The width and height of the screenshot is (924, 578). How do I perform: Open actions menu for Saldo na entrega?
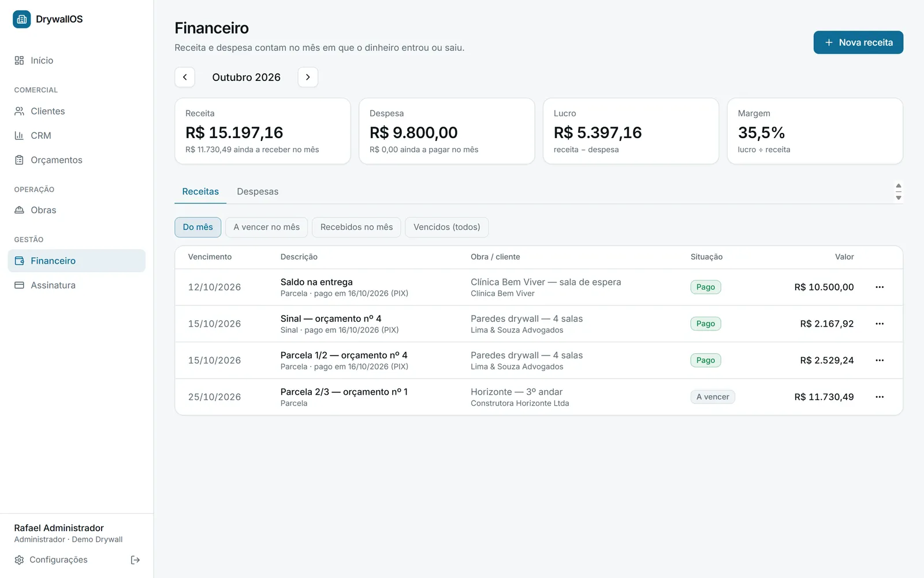tap(880, 287)
